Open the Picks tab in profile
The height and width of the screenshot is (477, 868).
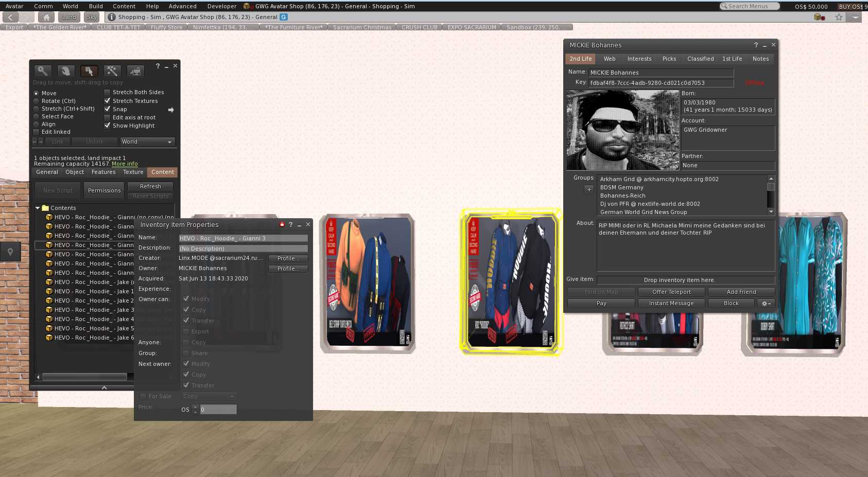pos(669,59)
